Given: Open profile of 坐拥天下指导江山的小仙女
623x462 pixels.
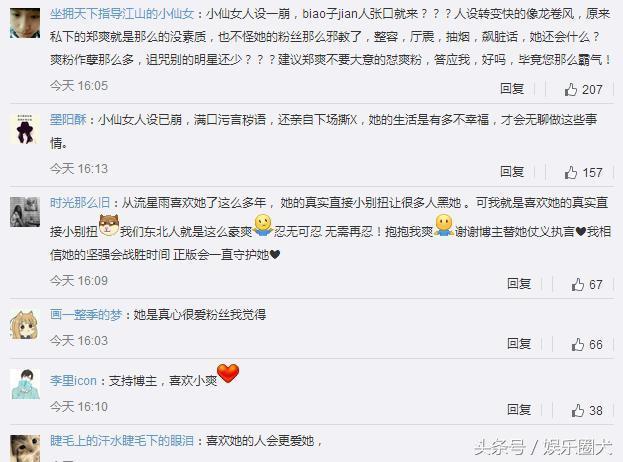Looking at the screenshot, I should pos(122,14).
